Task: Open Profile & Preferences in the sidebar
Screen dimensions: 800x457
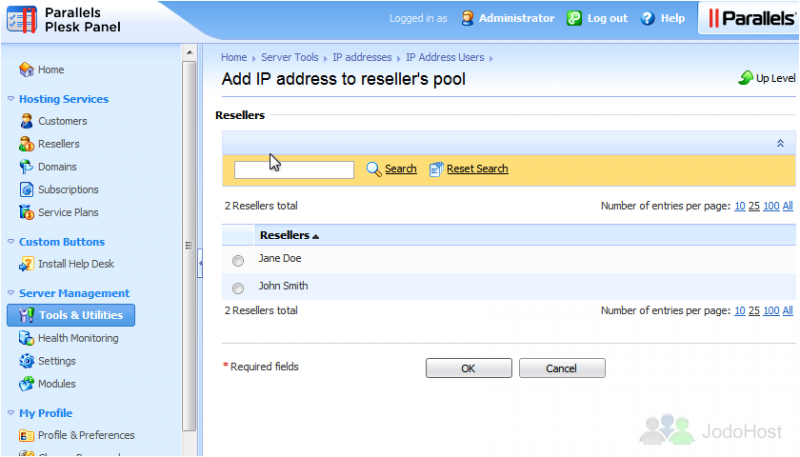Action: pos(86,435)
